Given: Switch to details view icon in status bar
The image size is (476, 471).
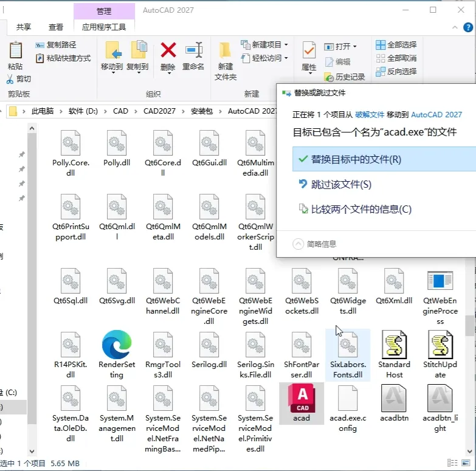Looking at the screenshot, I should pyautogui.click(x=452, y=463).
